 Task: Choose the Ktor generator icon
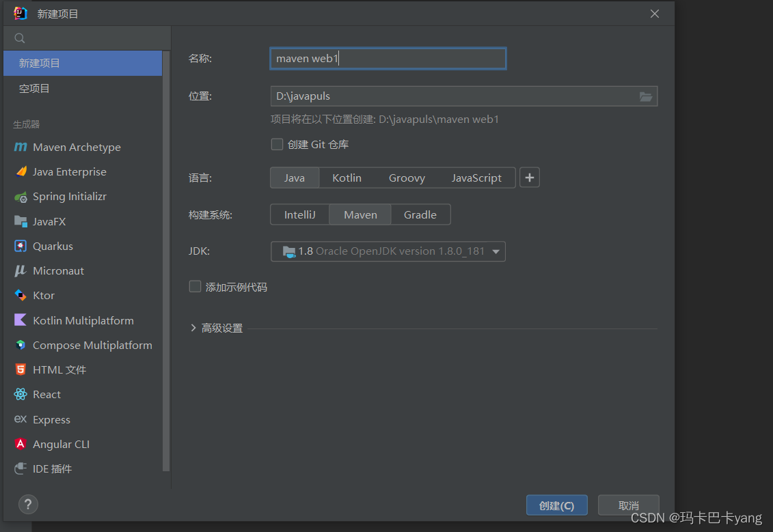(x=21, y=295)
